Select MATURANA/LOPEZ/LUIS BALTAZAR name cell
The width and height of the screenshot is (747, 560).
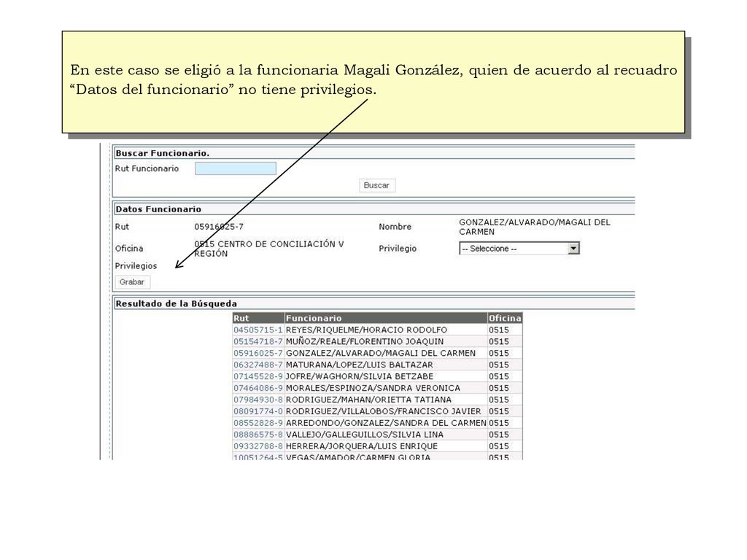[x=386, y=365]
